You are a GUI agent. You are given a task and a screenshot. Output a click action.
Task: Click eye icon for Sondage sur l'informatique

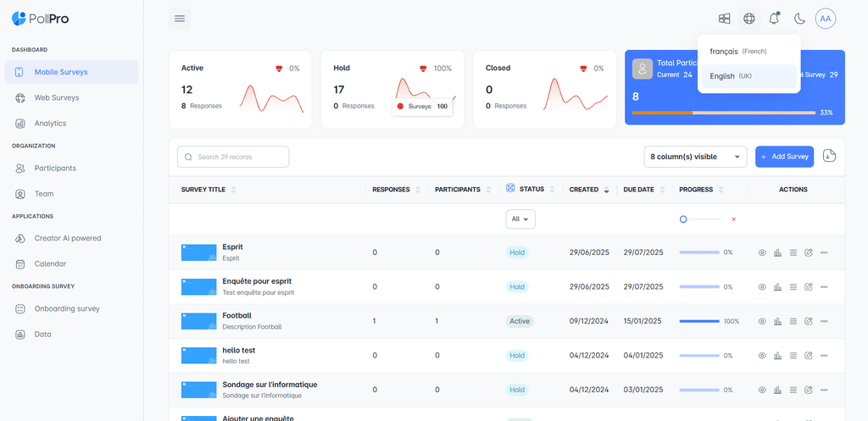(x=762, y=390)
